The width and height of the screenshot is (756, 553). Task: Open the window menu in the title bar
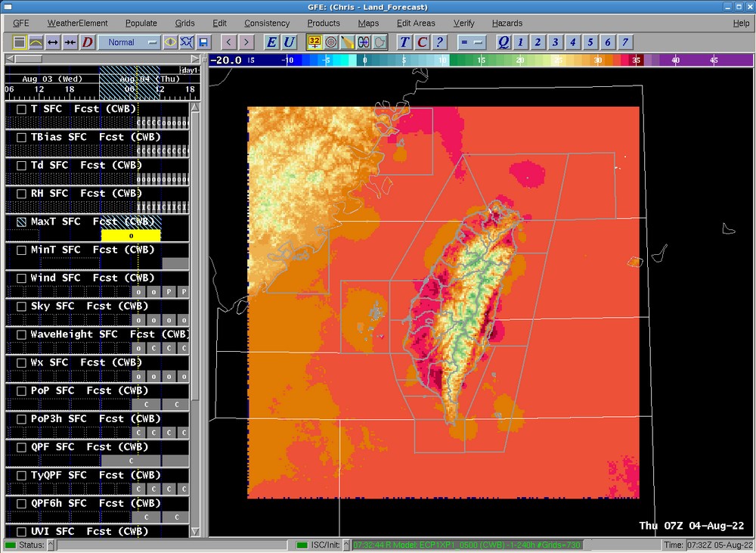tap(8, 7)
